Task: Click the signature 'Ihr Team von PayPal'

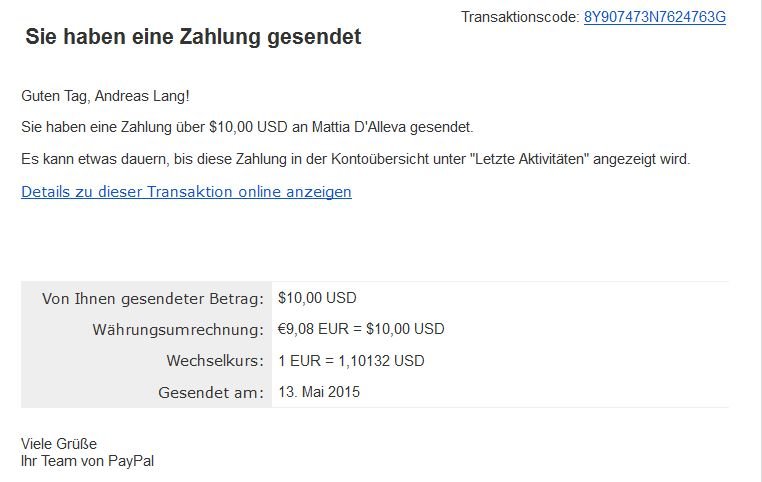Action: (x=87, y=461)
